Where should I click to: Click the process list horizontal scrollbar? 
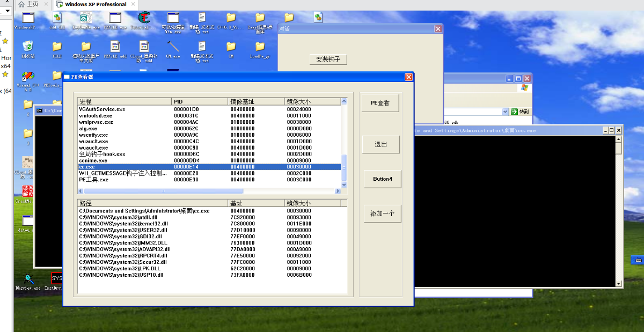209,191
